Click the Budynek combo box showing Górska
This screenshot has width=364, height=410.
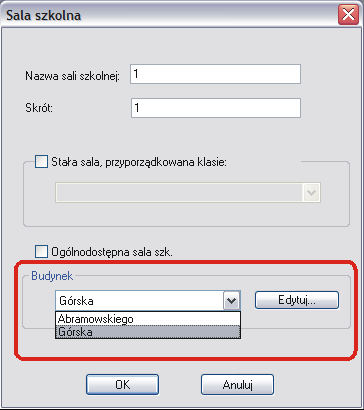point(148,301)
